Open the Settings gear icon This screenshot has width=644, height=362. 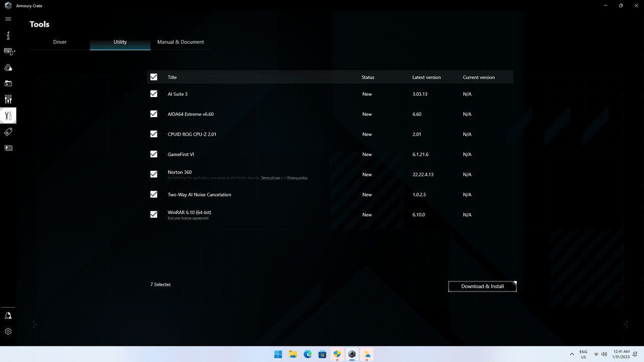8,331
